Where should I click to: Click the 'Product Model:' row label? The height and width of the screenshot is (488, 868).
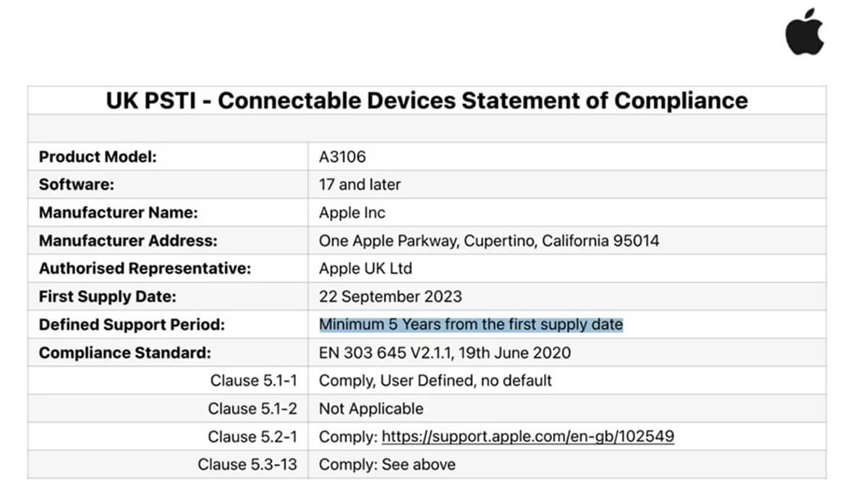pyautogui.click(x=98, y=157)
